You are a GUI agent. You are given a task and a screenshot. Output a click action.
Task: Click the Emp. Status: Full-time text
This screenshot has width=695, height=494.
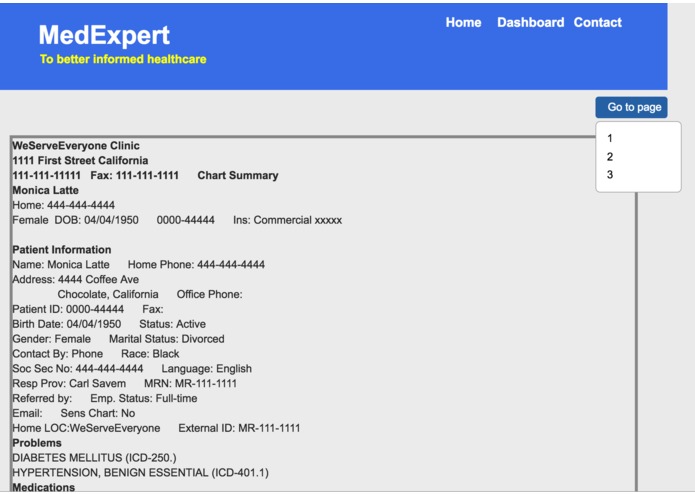(144, 398)
